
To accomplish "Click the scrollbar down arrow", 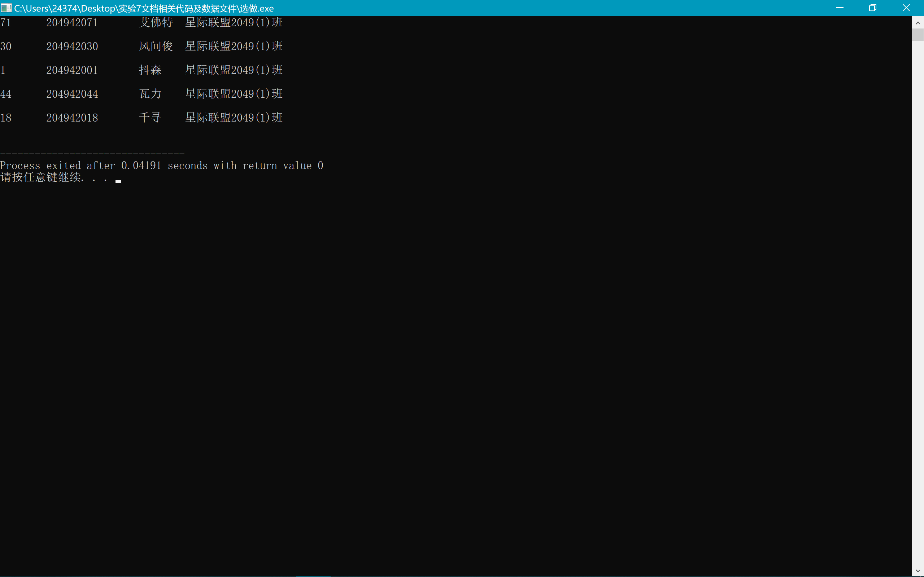I will point(918,571).
